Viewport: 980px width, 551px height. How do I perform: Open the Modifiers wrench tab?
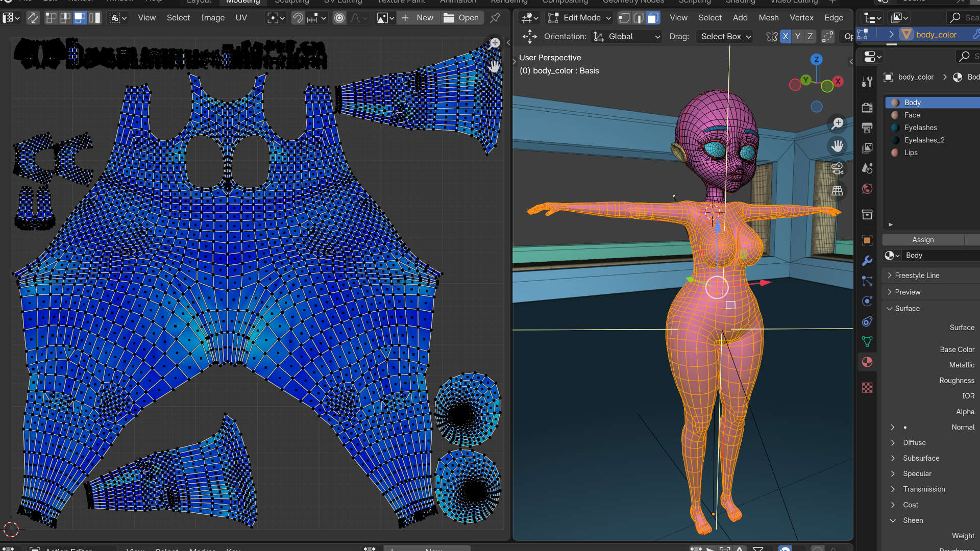pos(867,261)
